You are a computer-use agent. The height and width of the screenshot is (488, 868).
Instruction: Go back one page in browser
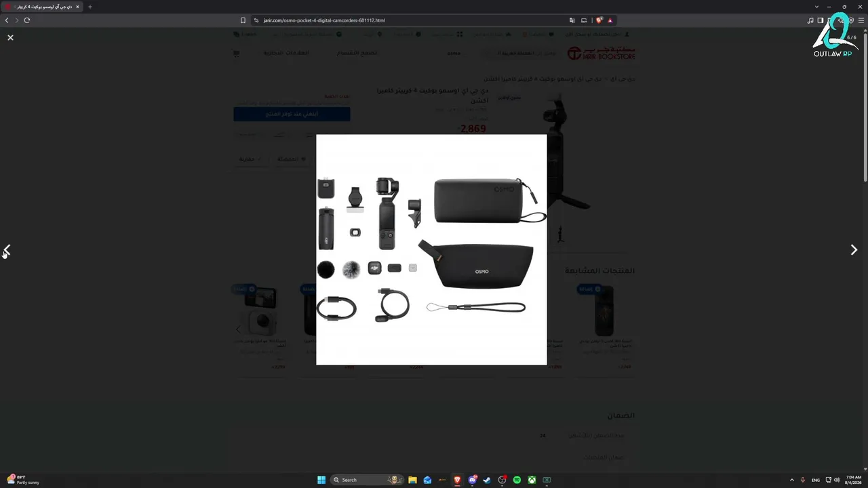click(x=7, y=20)
